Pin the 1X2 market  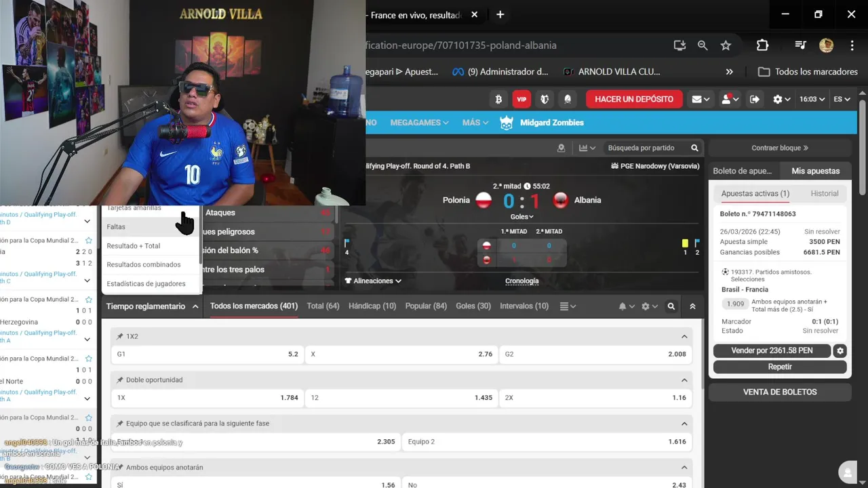[x=120, y=336]
